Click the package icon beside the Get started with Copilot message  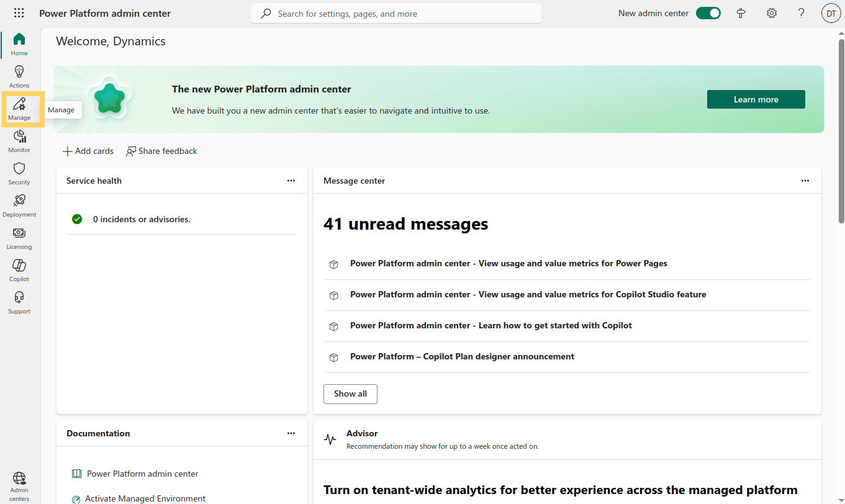pos(333,326)
